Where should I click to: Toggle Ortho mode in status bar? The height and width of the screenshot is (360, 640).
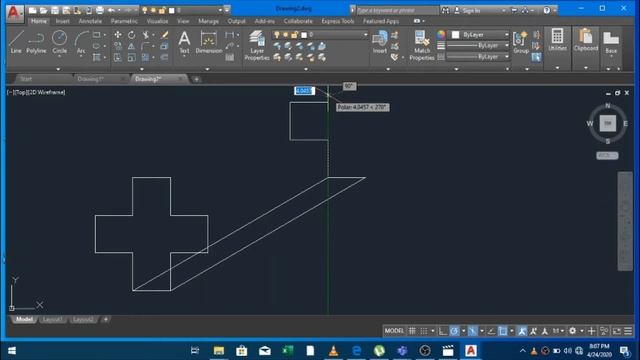[443, 331]
